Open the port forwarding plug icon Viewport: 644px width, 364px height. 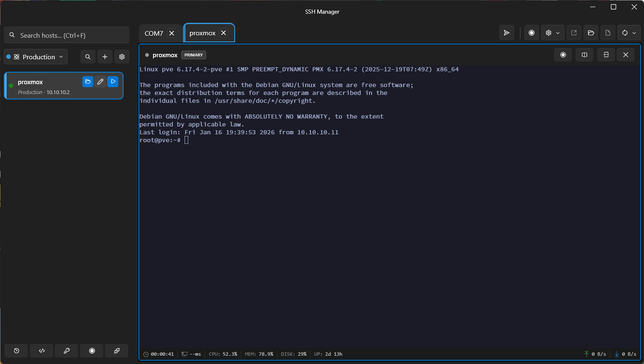117,351
